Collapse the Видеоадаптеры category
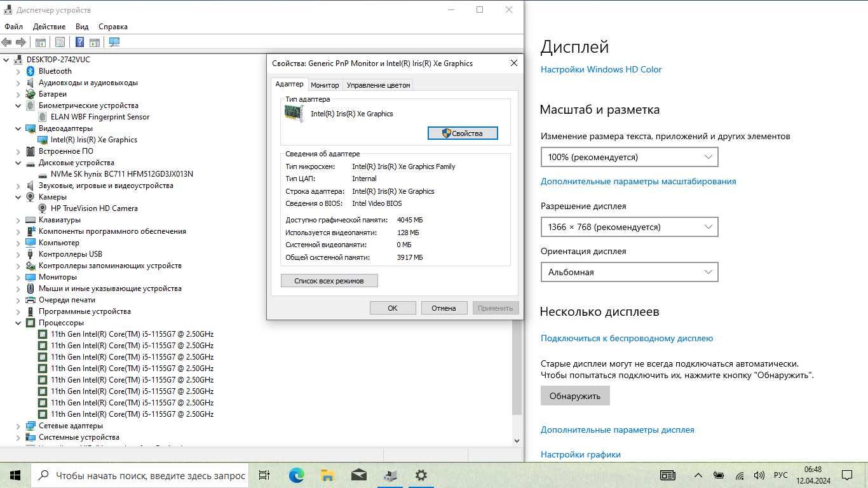The image size is (868, 488). (x=18, y=128)
